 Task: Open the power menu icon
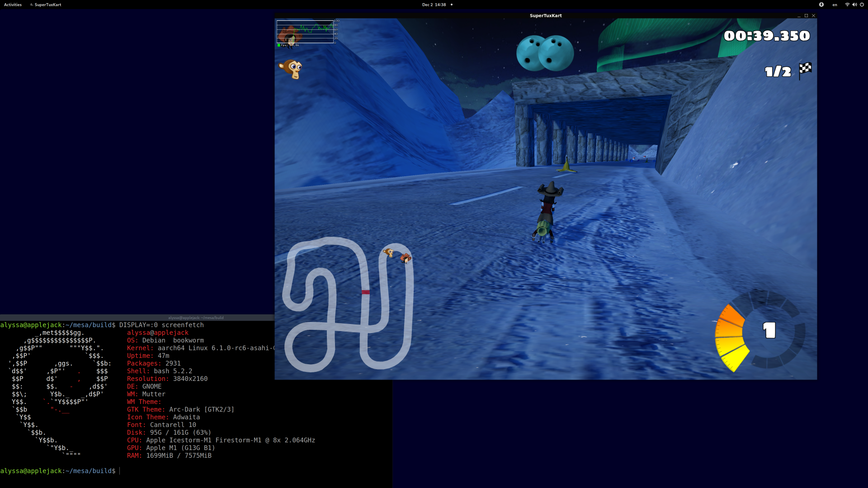(x=862, y=5)
